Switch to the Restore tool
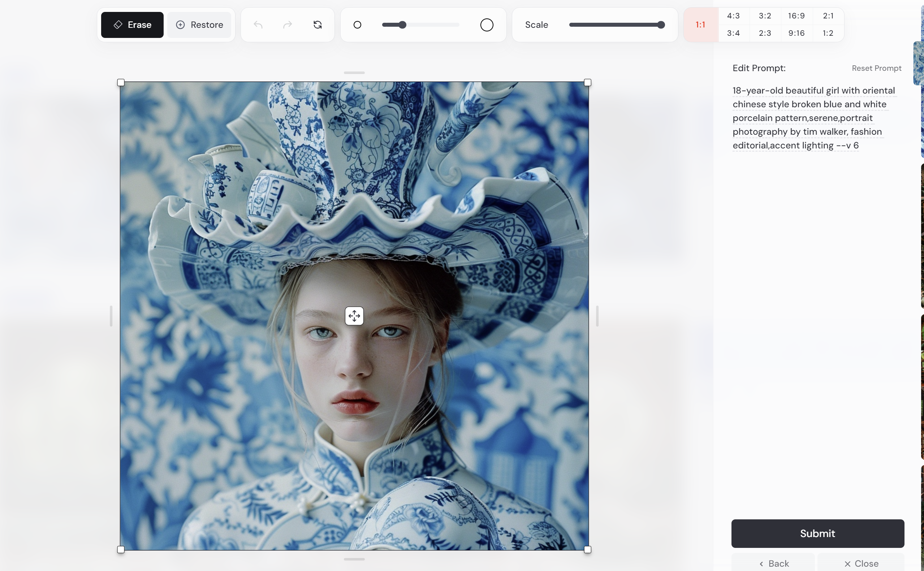The width and height of the screenshot is (924, 571). [199, 24]
